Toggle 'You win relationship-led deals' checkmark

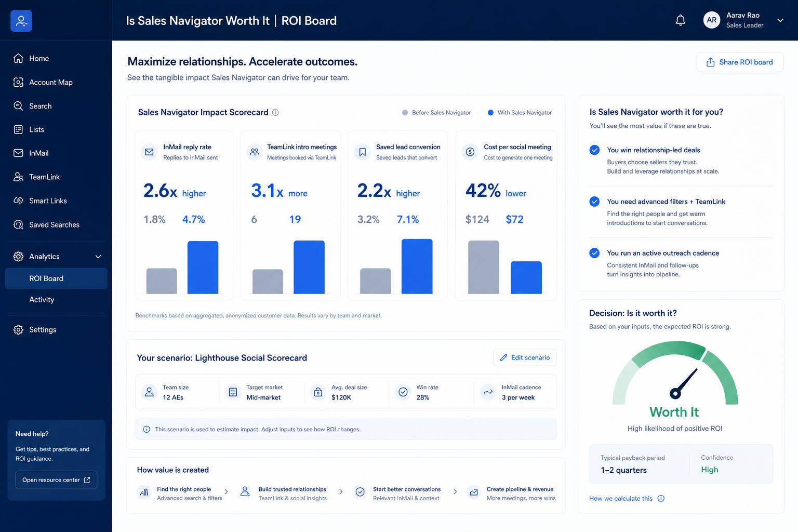(x=595, y=150)
